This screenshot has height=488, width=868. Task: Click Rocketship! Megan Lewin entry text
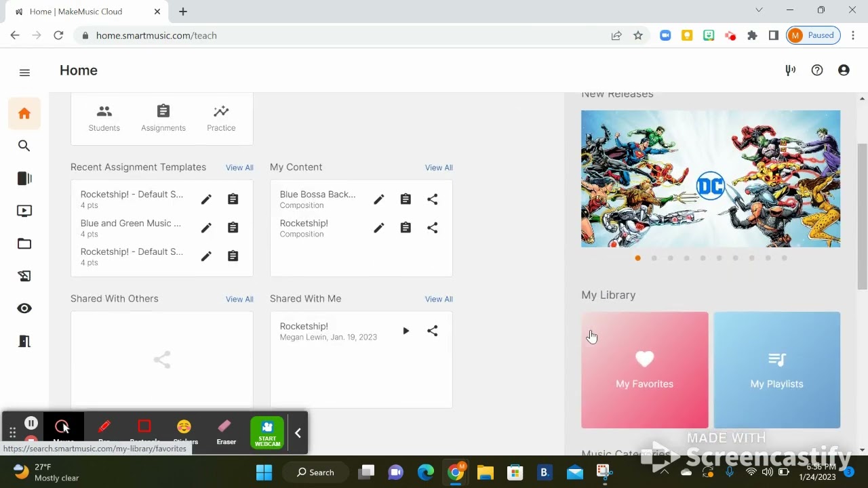(x=328, y=331)
